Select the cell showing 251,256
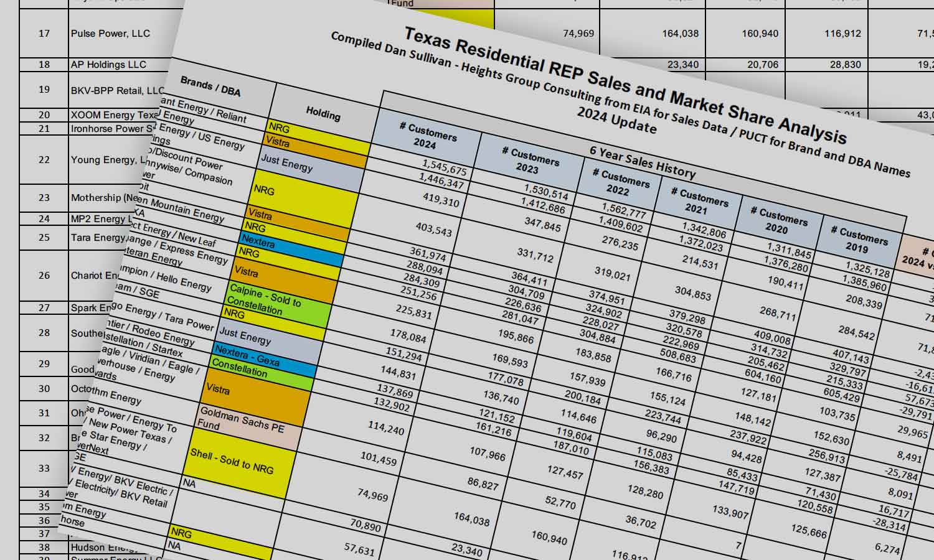Image resolution: width=934 pixels, height=560 pixels. [x=418, y=294]
